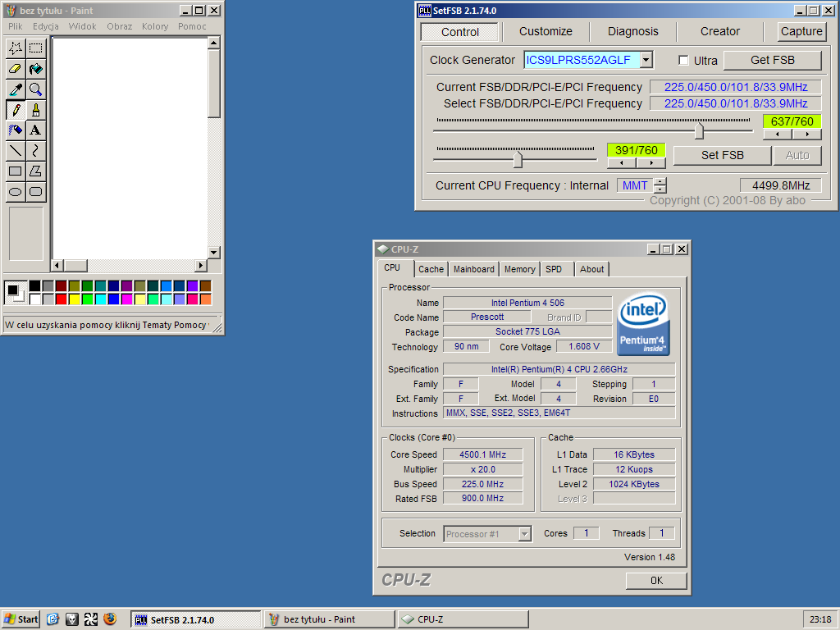Choose the Brush tool in Paint
Screen dimensions: 840x630
(x=36, y=110)
